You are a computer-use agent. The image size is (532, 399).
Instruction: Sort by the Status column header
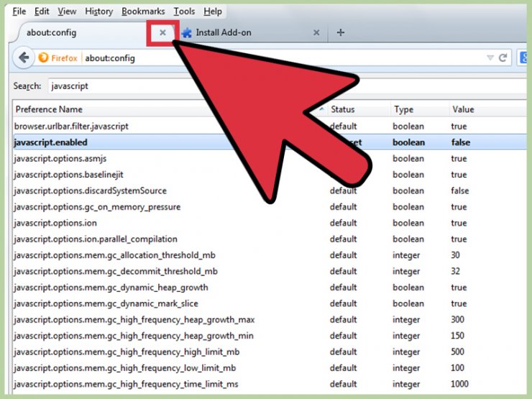[359, 109]
